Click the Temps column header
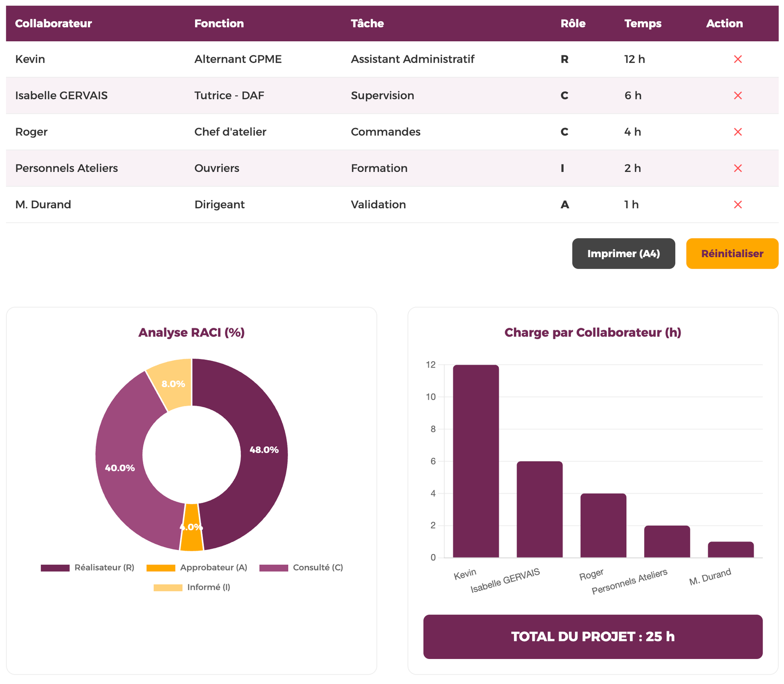 (x=642, y=24)
